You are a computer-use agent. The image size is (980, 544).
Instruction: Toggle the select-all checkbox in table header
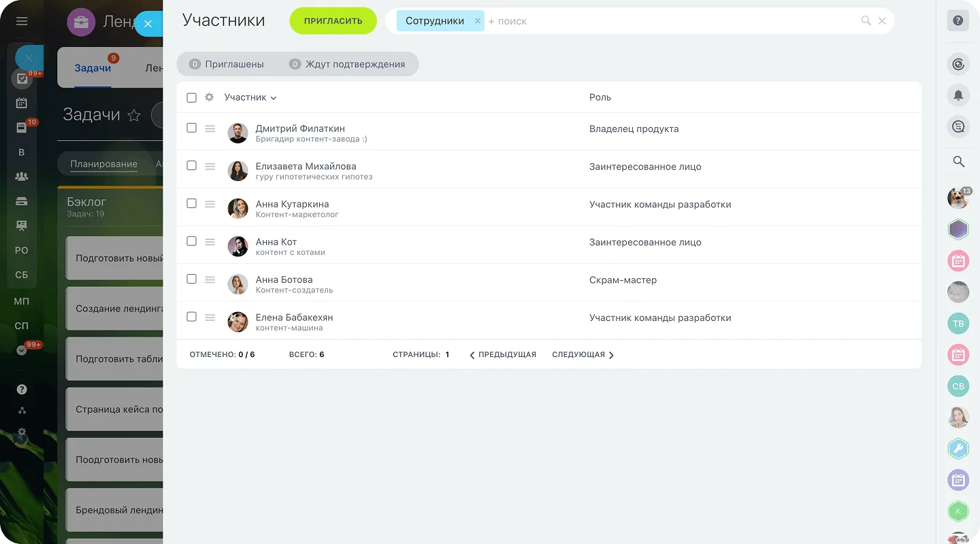[x=191, y=97]
